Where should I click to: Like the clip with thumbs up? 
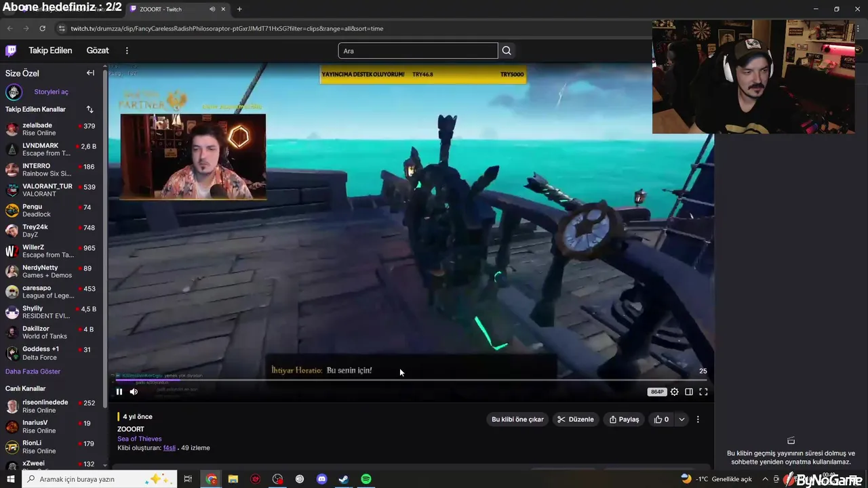[x=661, y=420]
